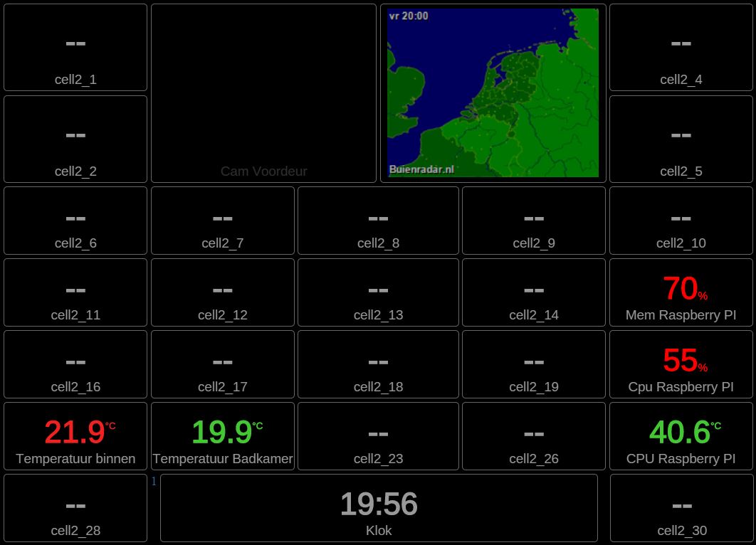This screenshot has height=545, width=756.
Task: Open the Temperatuur binnen 21.9 tile
Action: (75, 436)
